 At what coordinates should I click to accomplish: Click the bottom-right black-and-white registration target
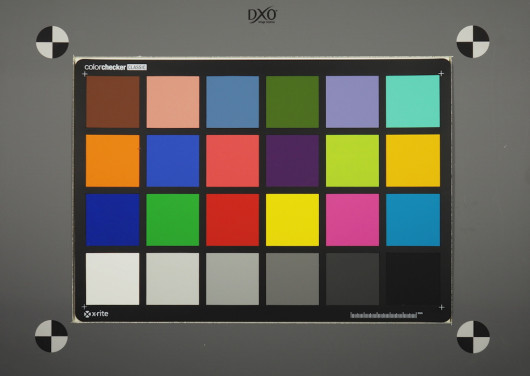(x=473, y=337)
